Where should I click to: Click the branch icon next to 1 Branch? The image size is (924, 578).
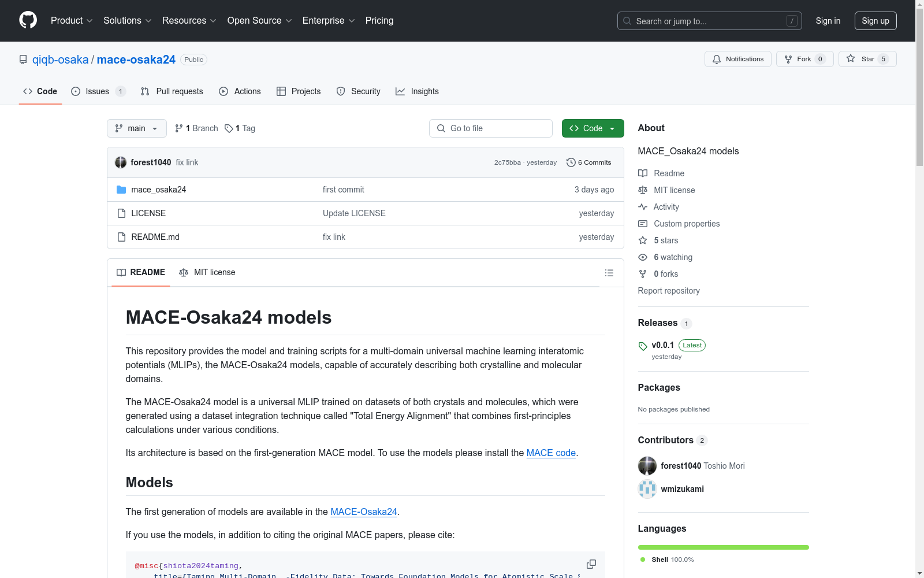pyautogui.click(x=179, y=128)
